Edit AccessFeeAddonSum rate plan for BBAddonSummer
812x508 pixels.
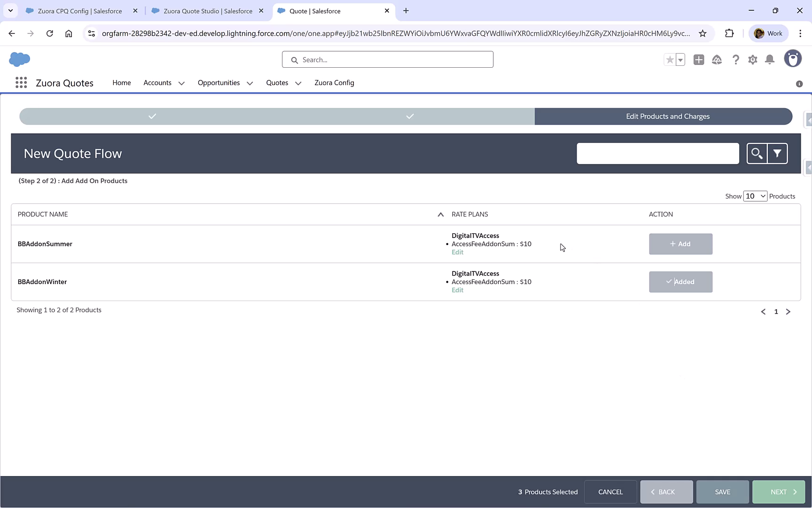(x=457, y=252)
